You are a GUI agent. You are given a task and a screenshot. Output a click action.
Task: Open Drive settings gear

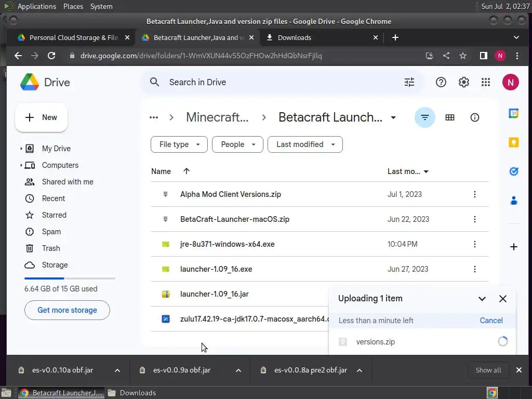click(x=463, y=82)
